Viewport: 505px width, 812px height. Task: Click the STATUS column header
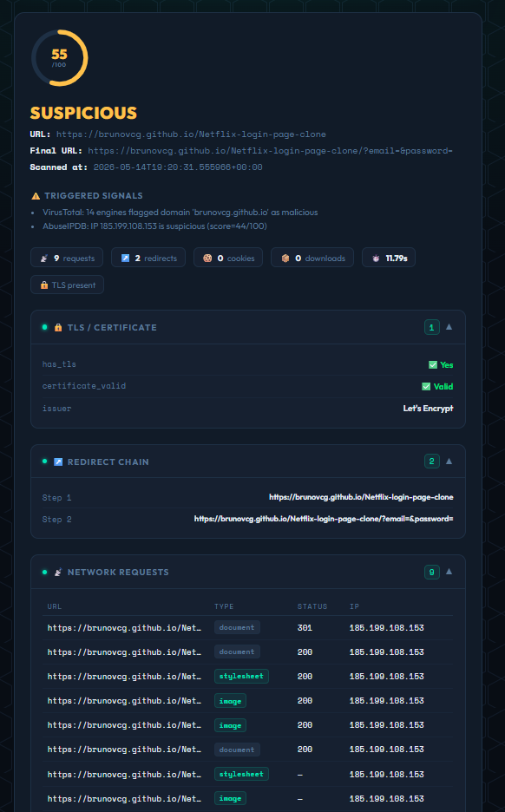click(312, 606)
